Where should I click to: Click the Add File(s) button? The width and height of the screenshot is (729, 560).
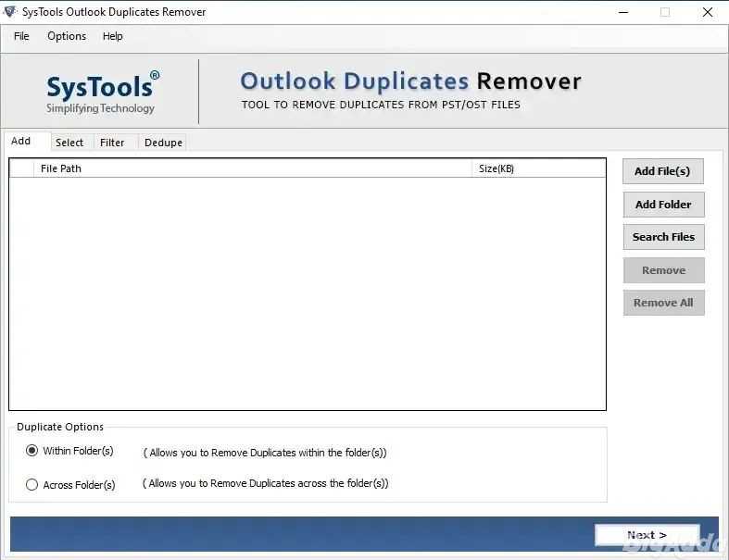pyautogui.click(x=662, y=171)
